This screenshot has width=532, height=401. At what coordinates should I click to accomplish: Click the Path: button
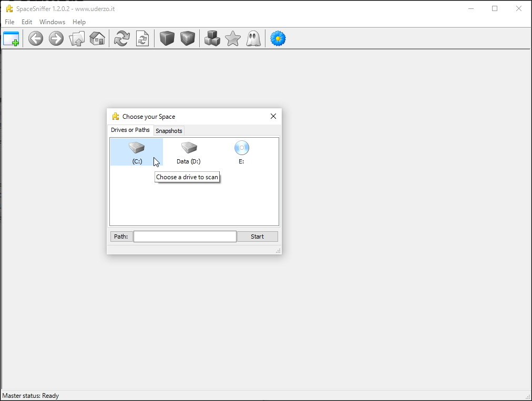tap(121, 237)
